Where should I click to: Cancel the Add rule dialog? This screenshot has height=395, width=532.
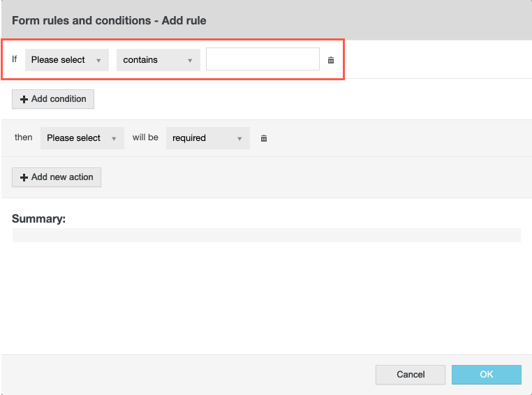(x=411, y=375)
